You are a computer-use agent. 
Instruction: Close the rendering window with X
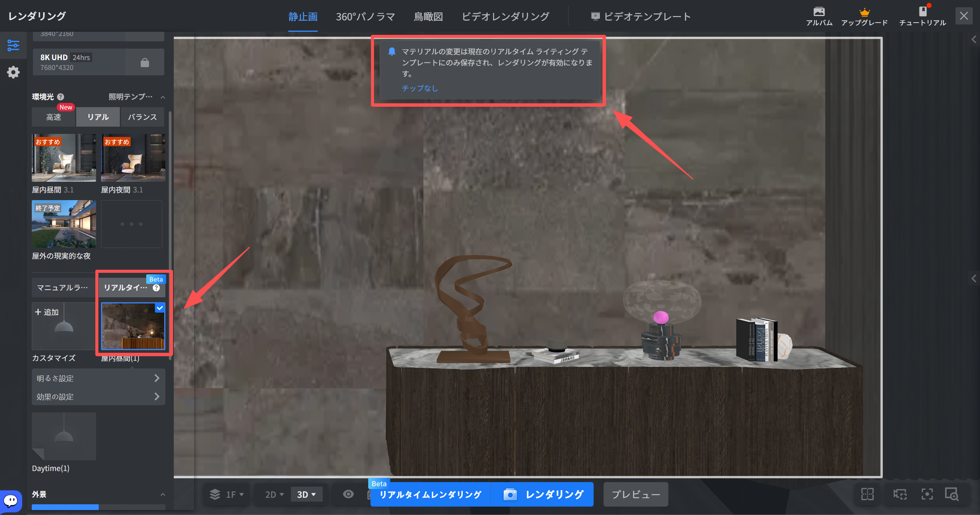(964, 16)
